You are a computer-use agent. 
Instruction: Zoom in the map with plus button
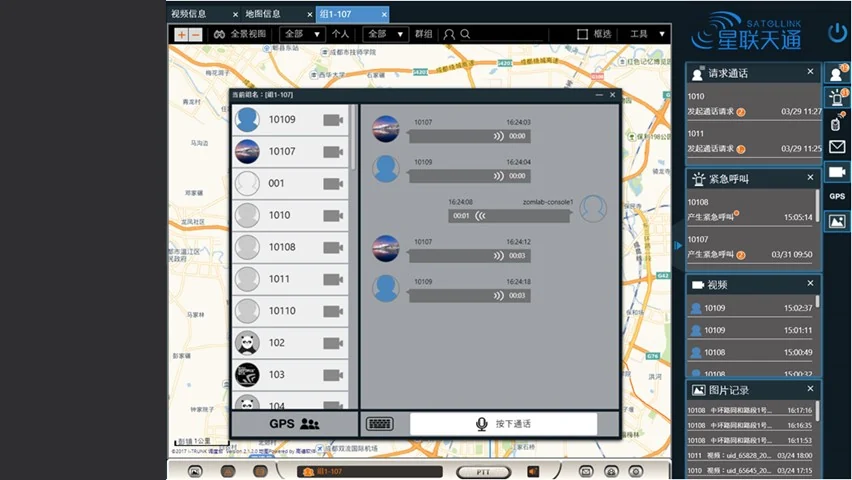(181, 35)
